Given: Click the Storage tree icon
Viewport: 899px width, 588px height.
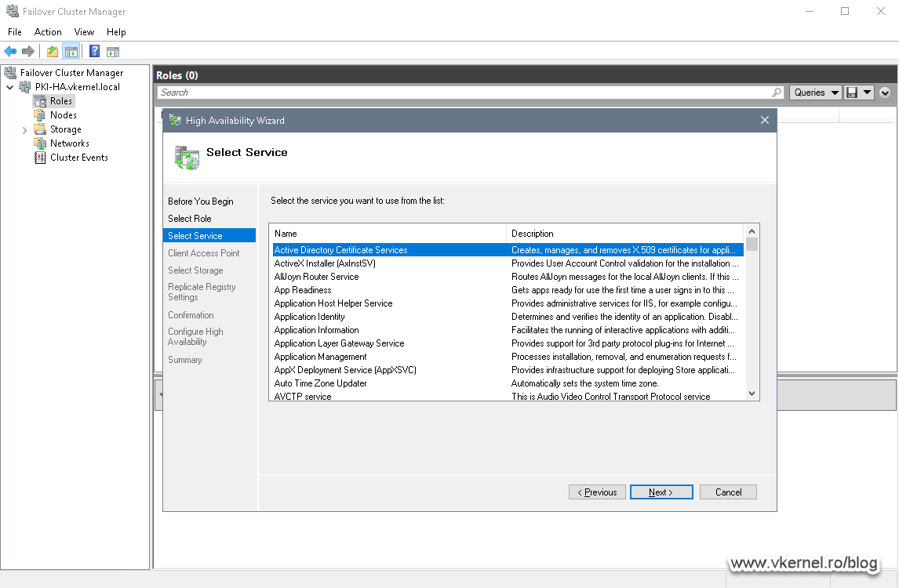Looking at the screenshot, I should pos(40,129).
